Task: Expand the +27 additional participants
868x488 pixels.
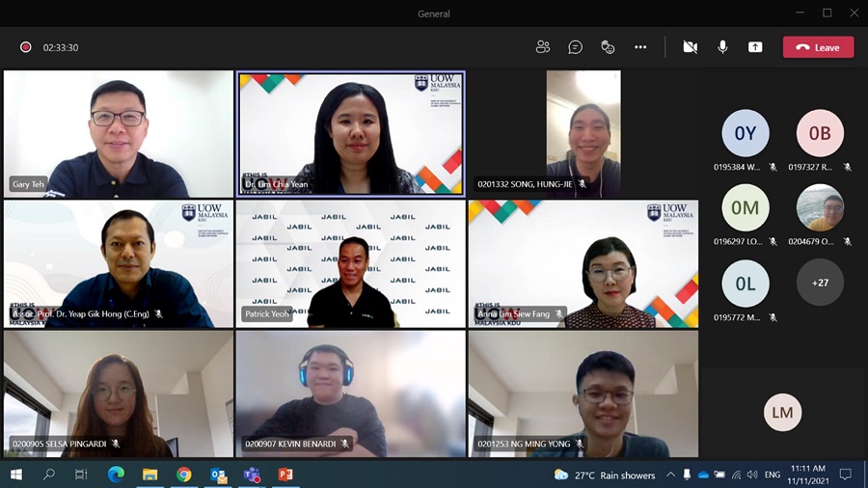Action: pos(820,283)
